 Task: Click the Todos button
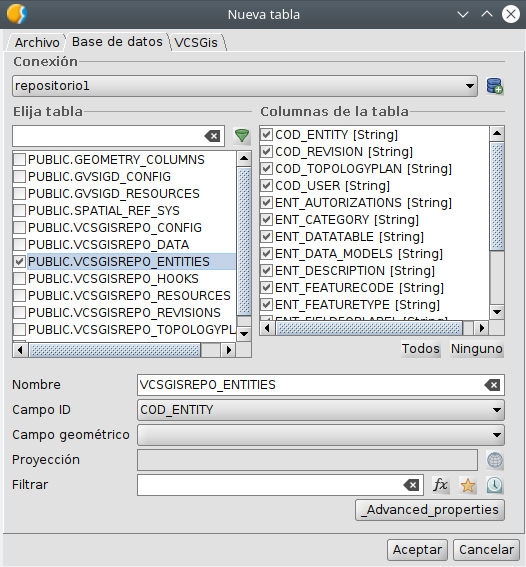tap(421, 349)
